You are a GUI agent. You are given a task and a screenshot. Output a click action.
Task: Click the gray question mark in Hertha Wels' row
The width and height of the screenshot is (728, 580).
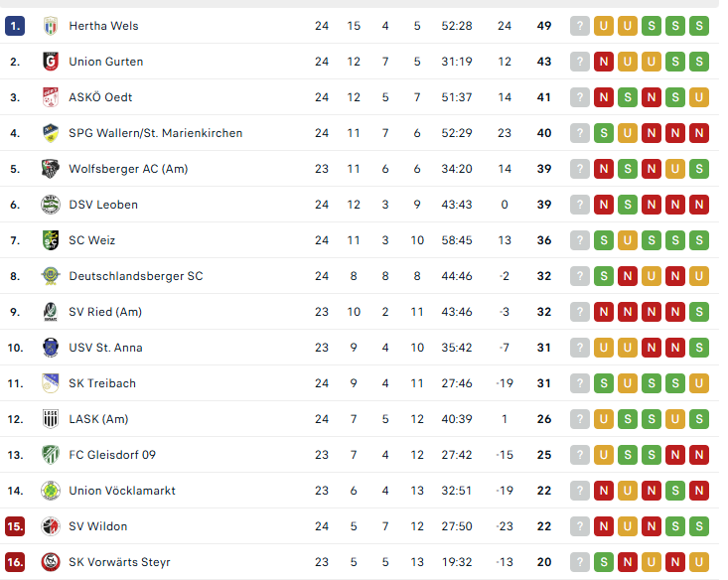[x=580, y=26]
